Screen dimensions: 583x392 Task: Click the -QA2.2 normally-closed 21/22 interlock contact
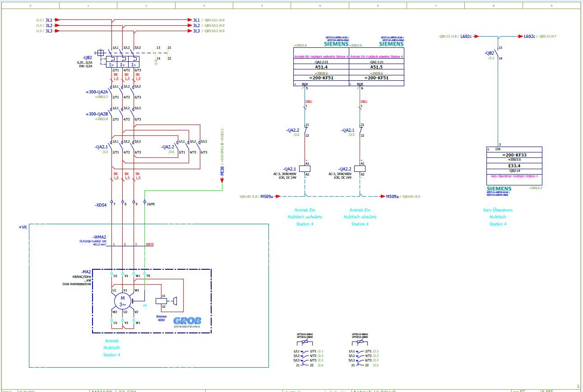point(305,130)
